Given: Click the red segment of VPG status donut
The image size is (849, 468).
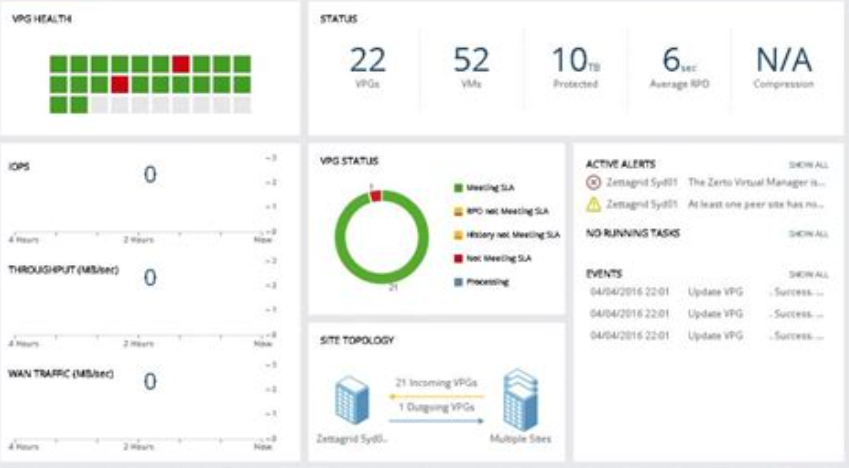Looking at the screenshot, I should pos(376,196).
